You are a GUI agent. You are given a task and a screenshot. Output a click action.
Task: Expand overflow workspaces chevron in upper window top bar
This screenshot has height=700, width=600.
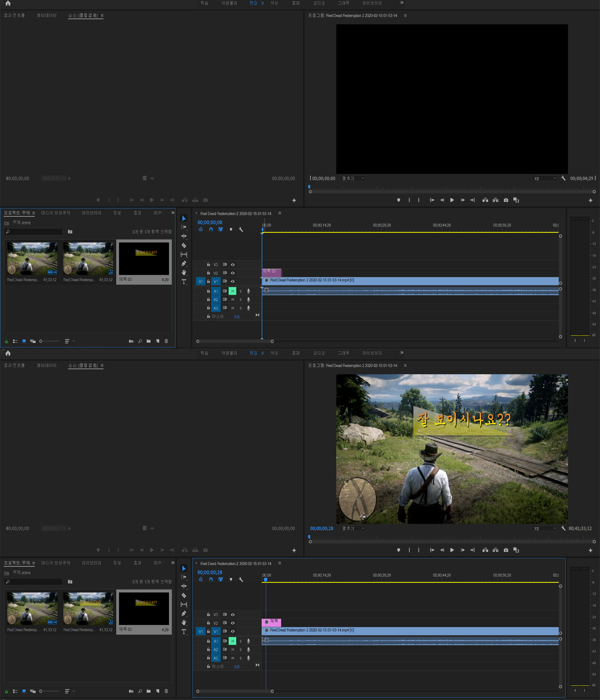401,3
